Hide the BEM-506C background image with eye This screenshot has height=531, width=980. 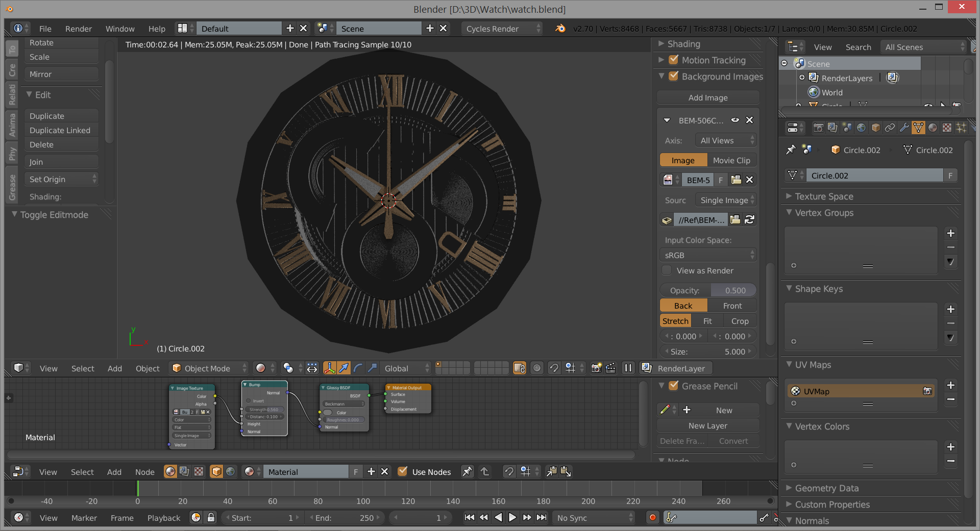[735, 120]
